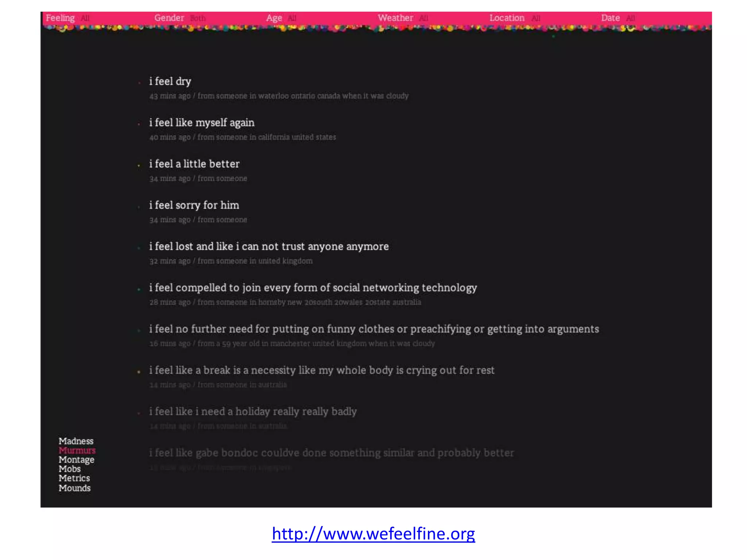Open the Location filter dropdown
This screenshot has height=560, width=747.
point(515,18)
